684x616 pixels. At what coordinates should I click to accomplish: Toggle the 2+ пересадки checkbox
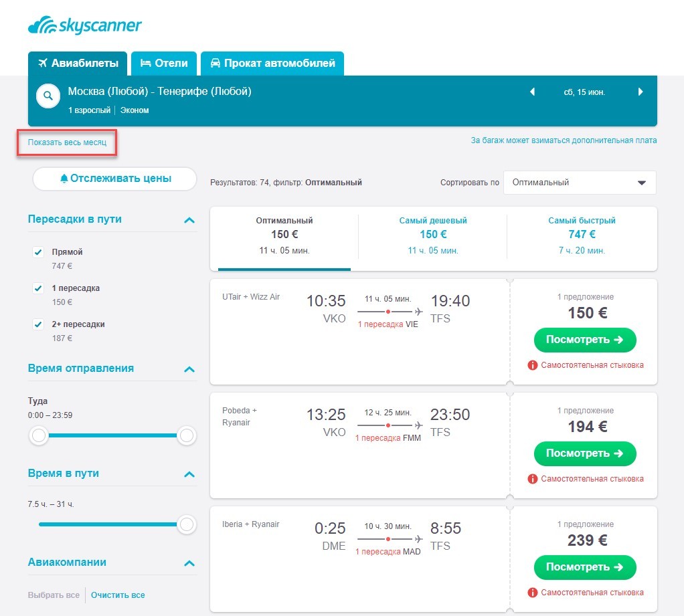[39, 324]
